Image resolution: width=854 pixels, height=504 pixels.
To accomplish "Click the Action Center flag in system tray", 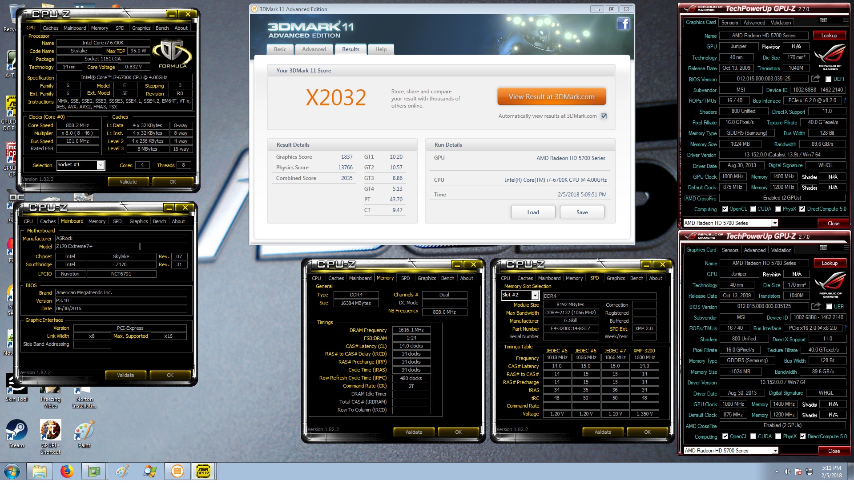I will [x=798, y=472].
